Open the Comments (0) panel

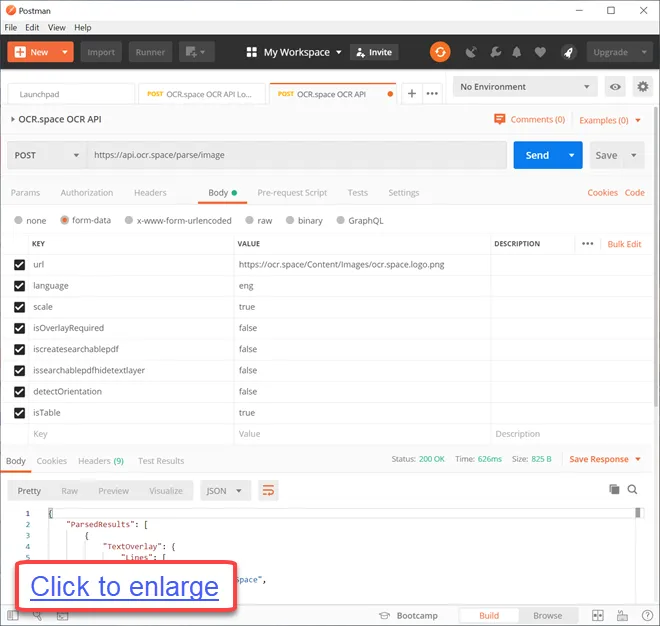[529, 120]
